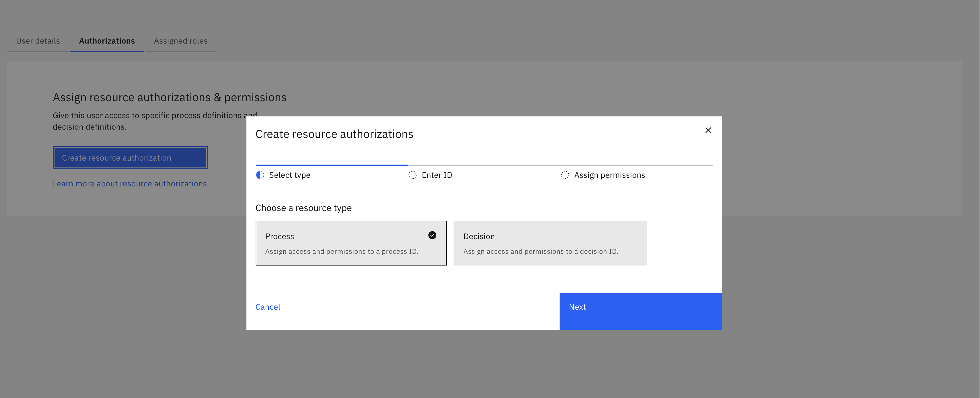Viewport: 980px width, 398px height.
Task: Click the Assign permissions step circle icon
Action: (565, 175)
